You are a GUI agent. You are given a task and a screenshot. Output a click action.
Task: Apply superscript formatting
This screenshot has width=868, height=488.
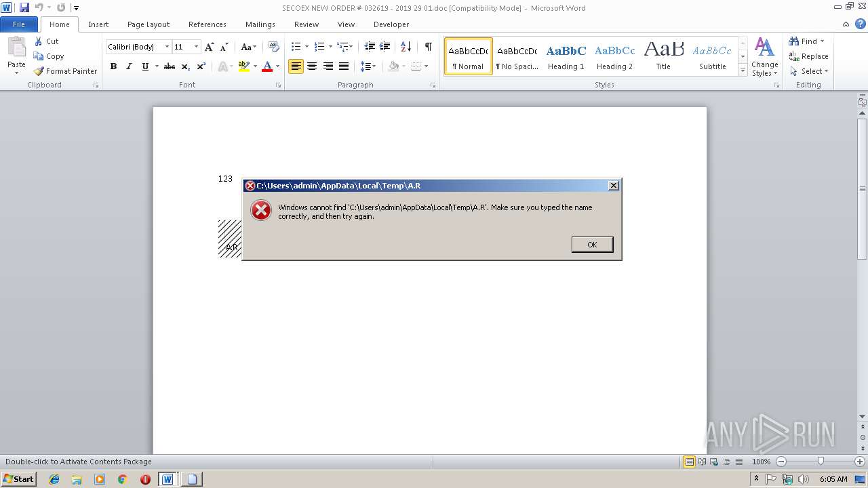point(201,66)
